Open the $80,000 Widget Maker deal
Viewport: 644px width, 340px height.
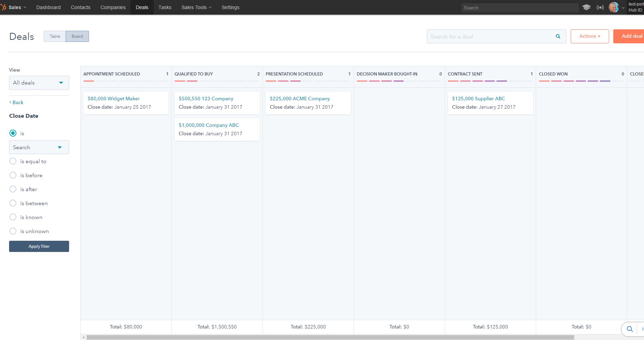coord(113,99)
